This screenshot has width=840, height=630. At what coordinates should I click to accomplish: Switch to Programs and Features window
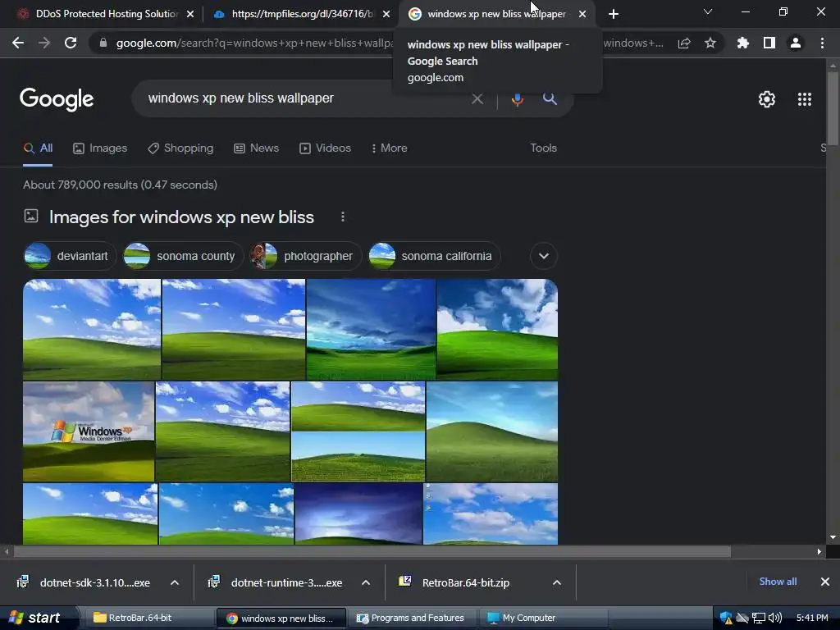pyautogui.click(x=412, y=618)
